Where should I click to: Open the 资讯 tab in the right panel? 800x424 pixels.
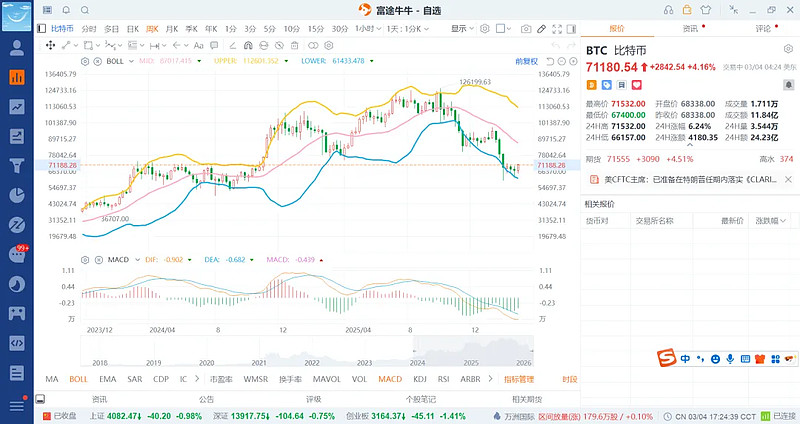click(690, 29)
